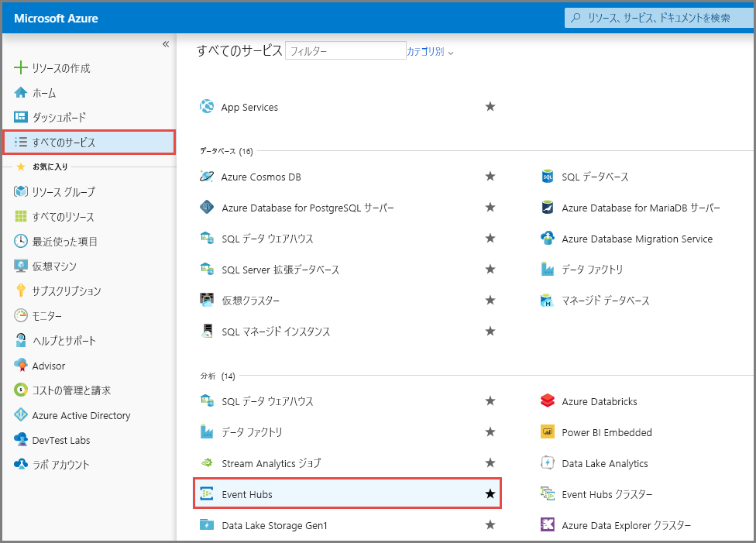Open リソース グループ cube icon
Viewport: 756px width, 543px height.
(x=21, y=191)
